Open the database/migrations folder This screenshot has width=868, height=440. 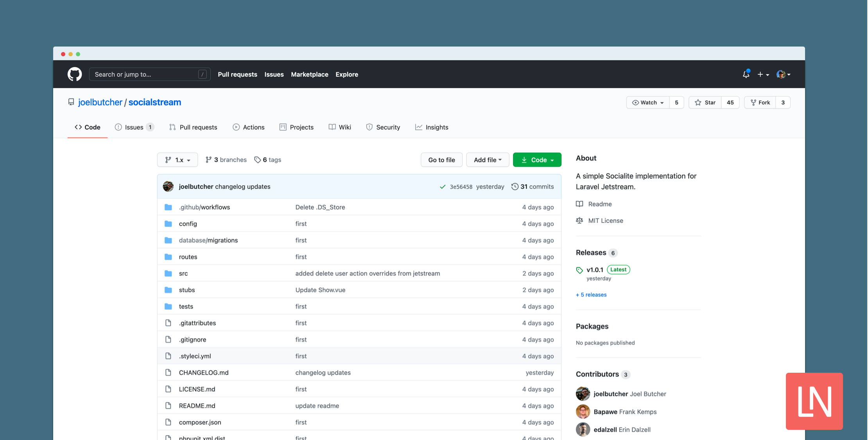tap(208, 241)
